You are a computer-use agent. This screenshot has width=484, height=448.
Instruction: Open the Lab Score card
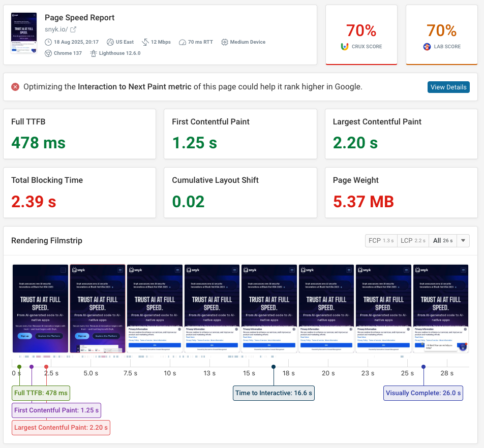tap(442, 35)
